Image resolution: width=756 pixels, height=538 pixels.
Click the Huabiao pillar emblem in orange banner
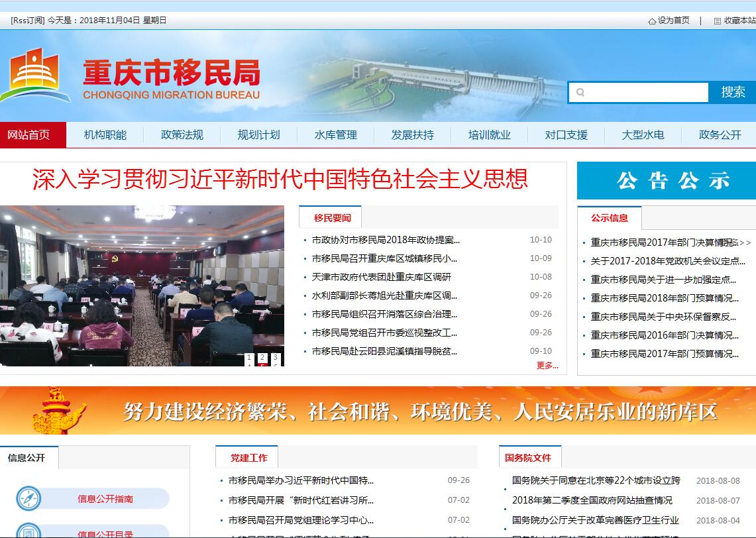(x=59, y=411)
